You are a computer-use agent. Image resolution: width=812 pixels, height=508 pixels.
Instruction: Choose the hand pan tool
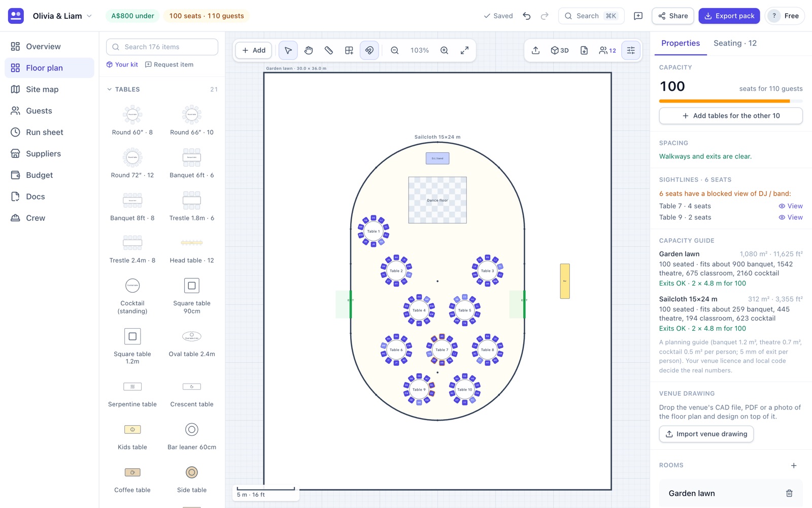click(309, 50)
